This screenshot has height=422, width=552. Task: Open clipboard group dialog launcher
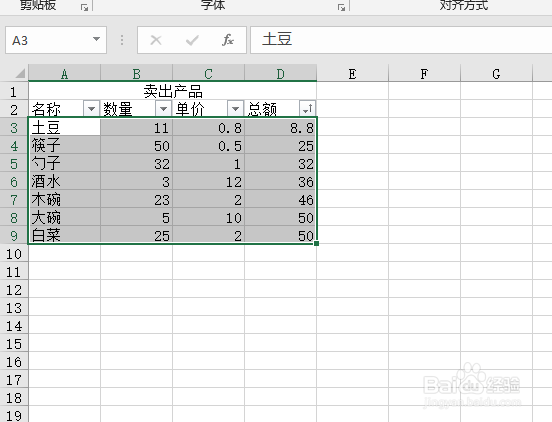click(x=84, y=7)
